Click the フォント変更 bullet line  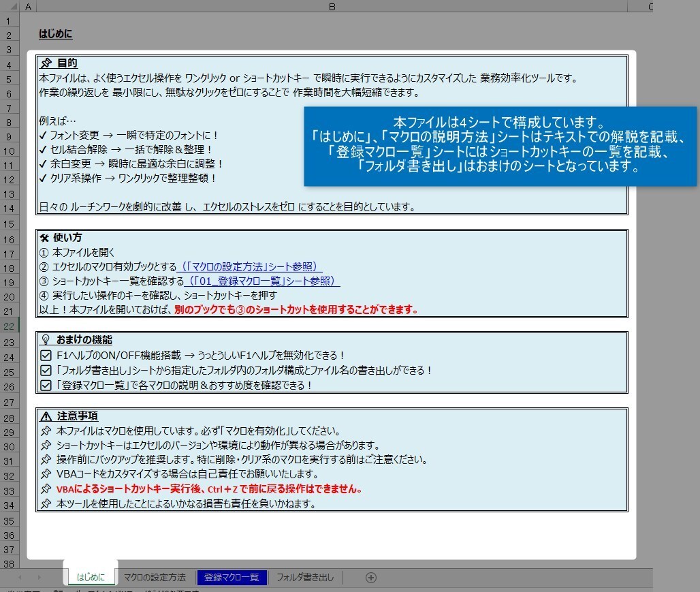(129, 135)
